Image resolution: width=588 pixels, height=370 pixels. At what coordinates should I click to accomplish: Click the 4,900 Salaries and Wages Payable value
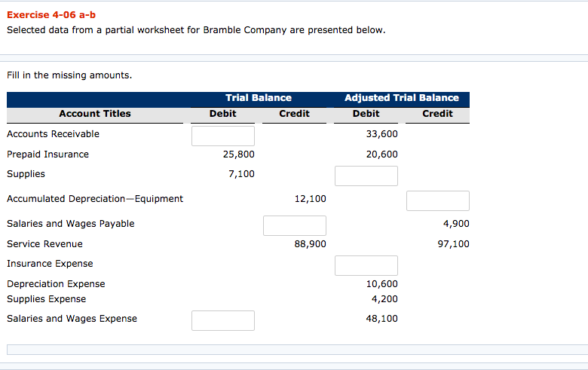(x=456, y=224)
